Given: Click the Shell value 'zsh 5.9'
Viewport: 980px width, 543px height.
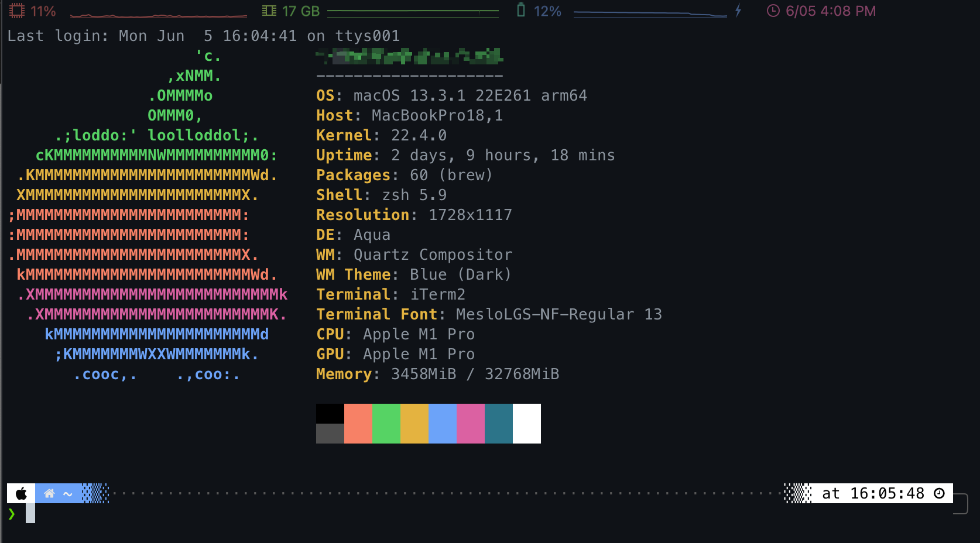Looking at the screenshot, I should [x=414, y=195].
